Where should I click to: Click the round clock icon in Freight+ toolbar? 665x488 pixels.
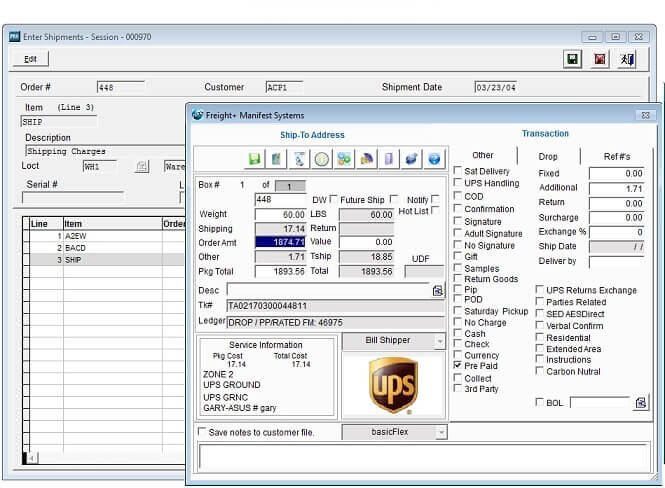[x=322, y=159]
